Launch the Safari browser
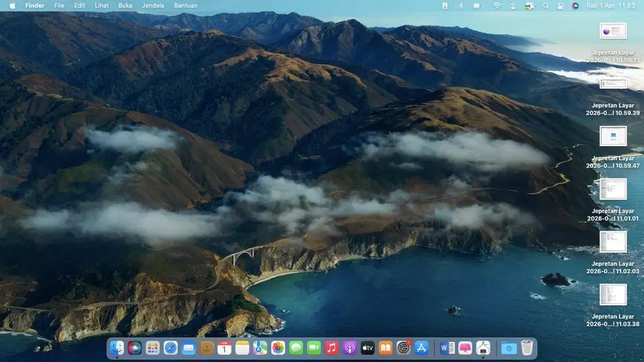The image size is (644, 362). (171, 348)
